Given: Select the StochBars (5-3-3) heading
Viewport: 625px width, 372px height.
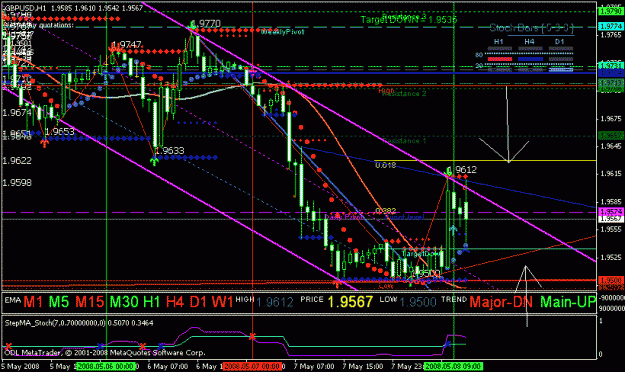Looking at the screenshot, I should pyautogui.click(x=532, y=28).
